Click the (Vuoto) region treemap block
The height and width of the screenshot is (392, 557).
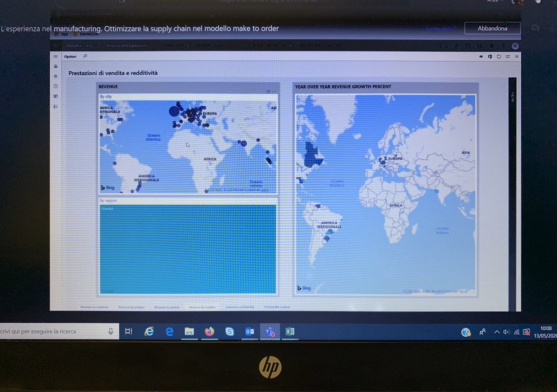click(x=188, y=249)
